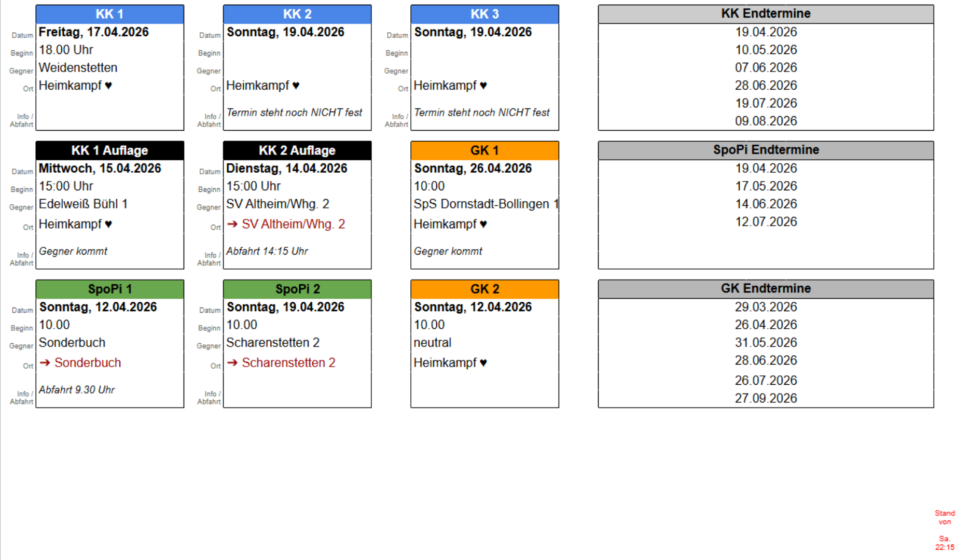Click the Abfahrt 14:15 Uhr info text
The width and height of the screenshot is (956, 560).
[267, 251]
